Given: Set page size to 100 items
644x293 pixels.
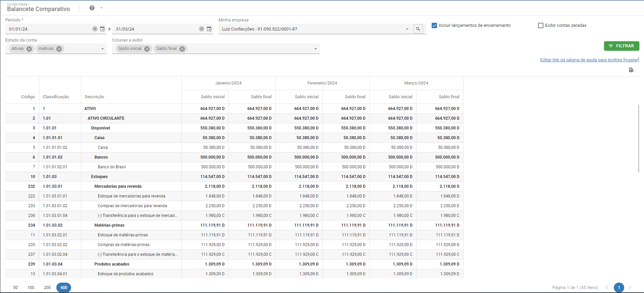Looking at the screenshot, I should [x=31, y=287].
